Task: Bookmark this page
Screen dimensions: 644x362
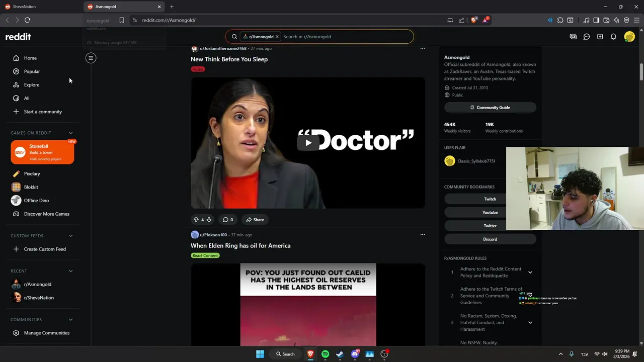Action: 122,20
